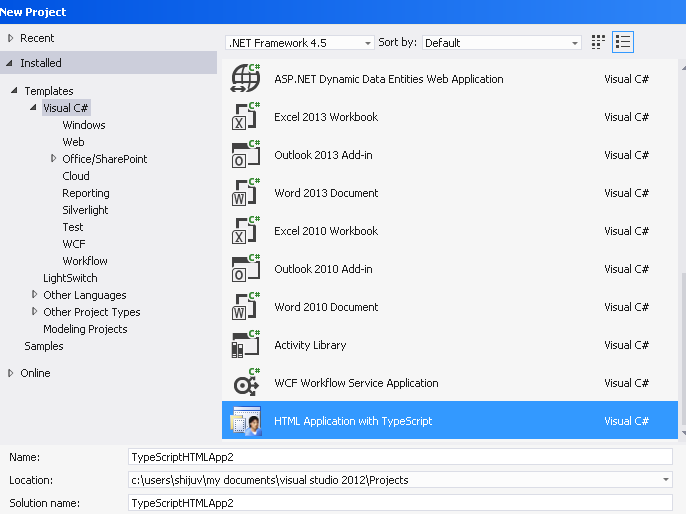The width and height of the screenshot is (686, 514).
Task: Expand the Recent section
Action: pos(10,38)
